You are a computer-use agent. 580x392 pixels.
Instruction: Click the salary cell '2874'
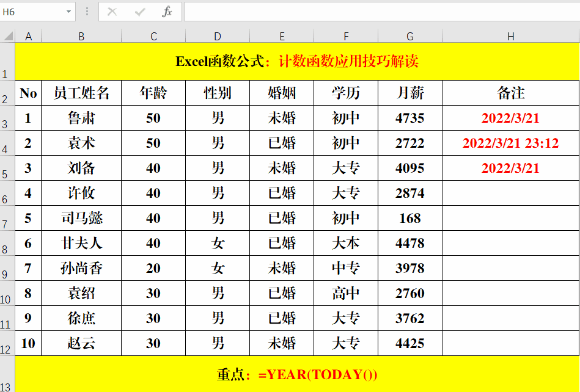410,193
